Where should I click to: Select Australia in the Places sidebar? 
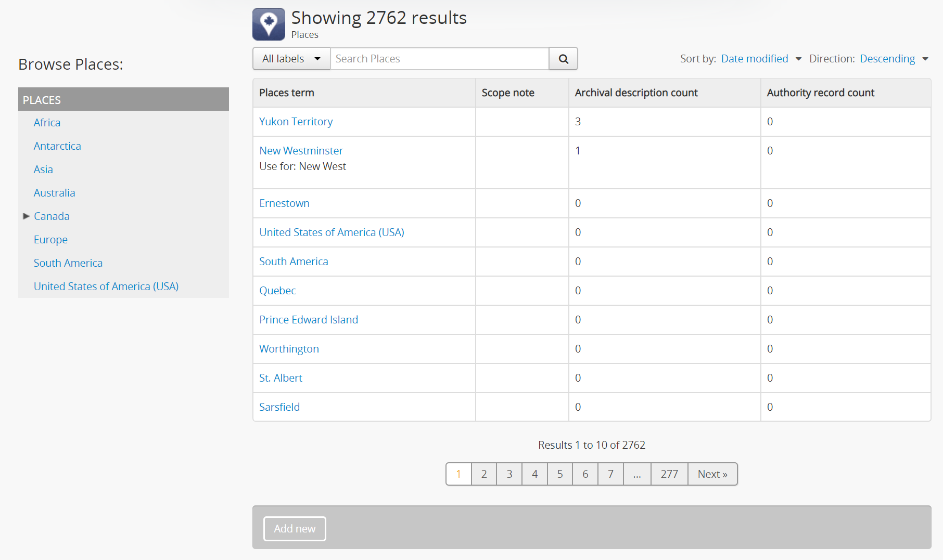(x=54, y=193)
